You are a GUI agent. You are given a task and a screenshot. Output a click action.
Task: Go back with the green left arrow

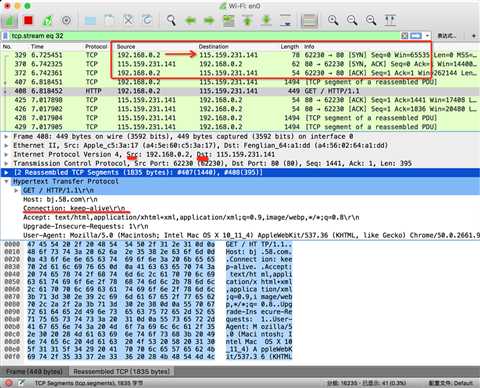point(190,21)
